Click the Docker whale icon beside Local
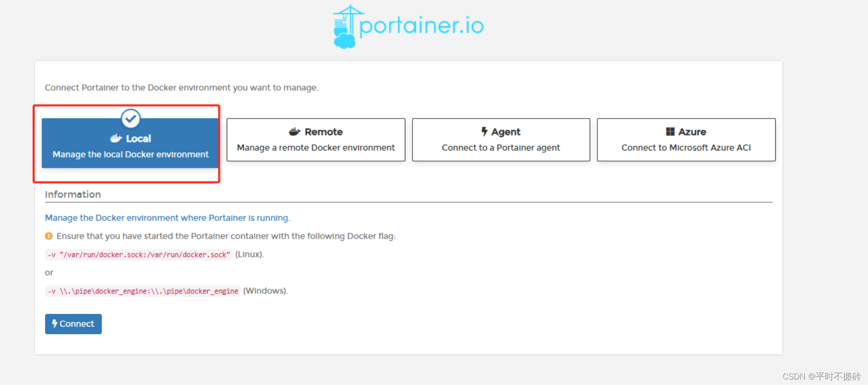Image resolution: width=868 pixels, height=385 pixels. coord(116,138)
